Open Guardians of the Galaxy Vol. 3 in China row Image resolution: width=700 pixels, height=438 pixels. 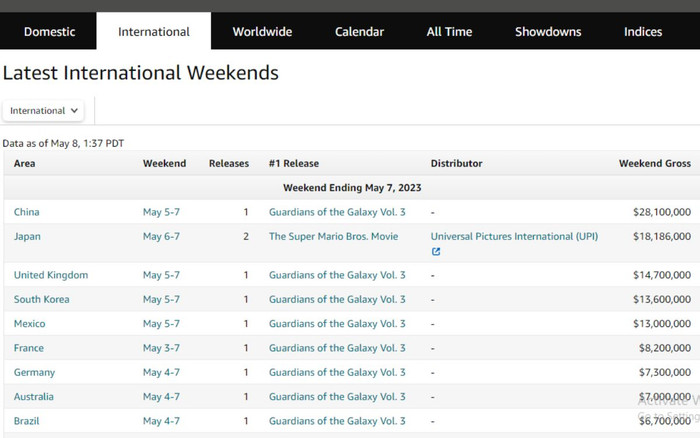tap(337, 212)
